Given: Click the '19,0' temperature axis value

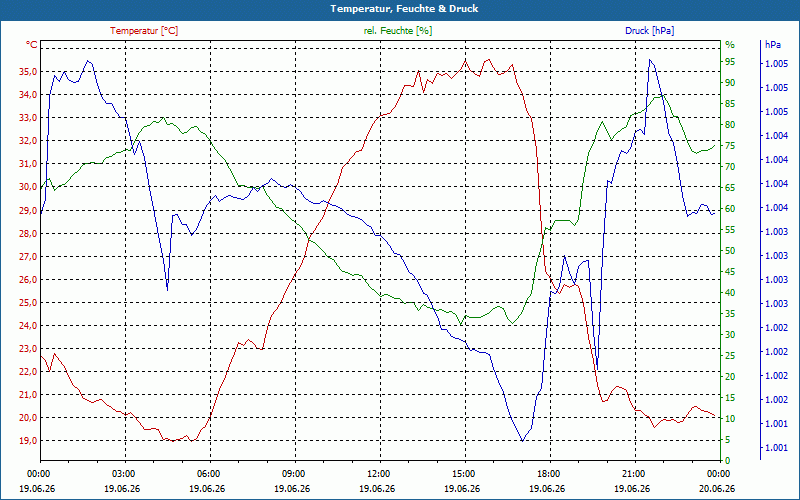Looking at the screenshot, I should tap(28, 440).
